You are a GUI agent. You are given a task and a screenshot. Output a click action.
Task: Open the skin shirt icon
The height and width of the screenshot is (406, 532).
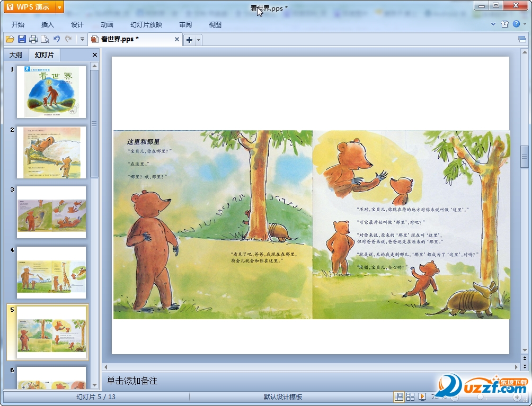504,24
